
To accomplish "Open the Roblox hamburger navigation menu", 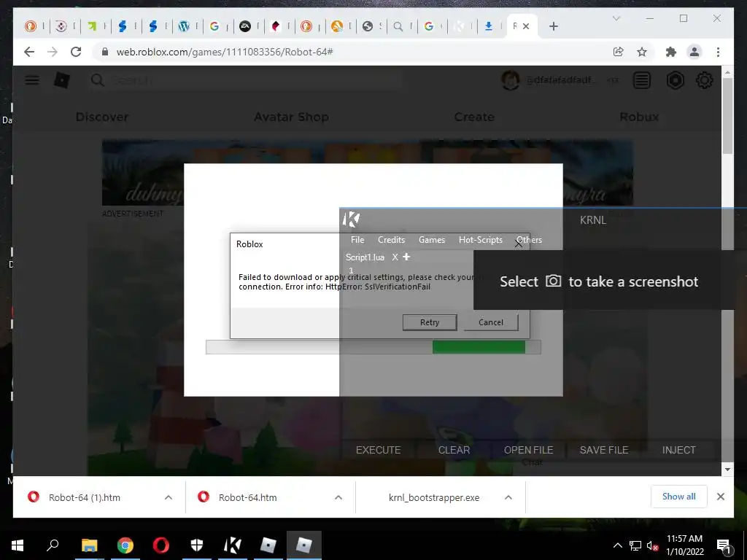I will click(x=32, y=80).
